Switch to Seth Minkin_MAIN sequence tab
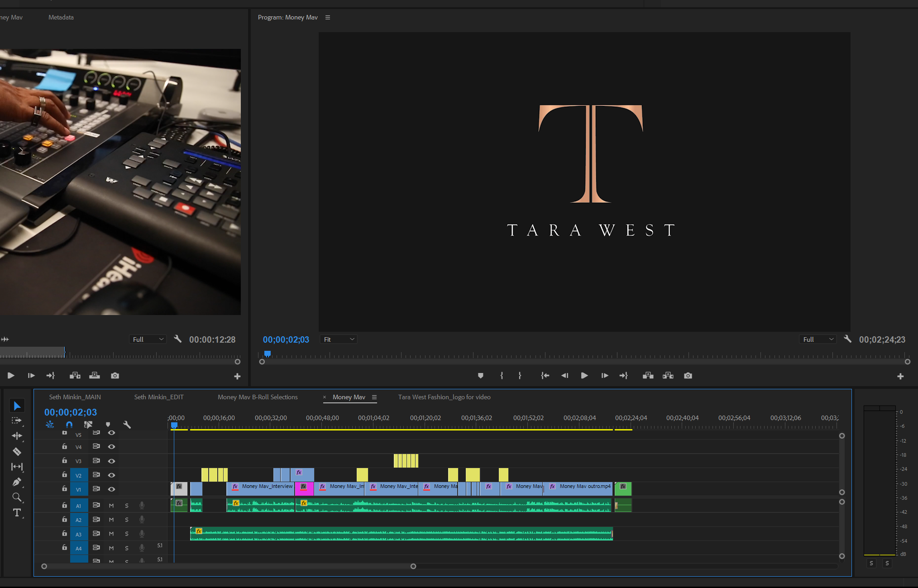The image size is (918, 588). pos(75,397)
